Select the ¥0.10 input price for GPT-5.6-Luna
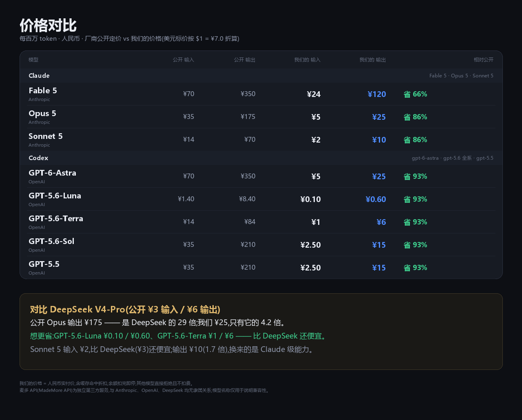522x420 pixels. coord(310,200)
